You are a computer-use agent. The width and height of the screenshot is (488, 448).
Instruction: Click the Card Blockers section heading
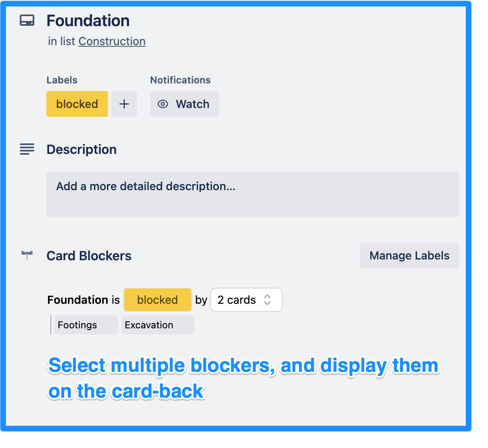point(89,255)
